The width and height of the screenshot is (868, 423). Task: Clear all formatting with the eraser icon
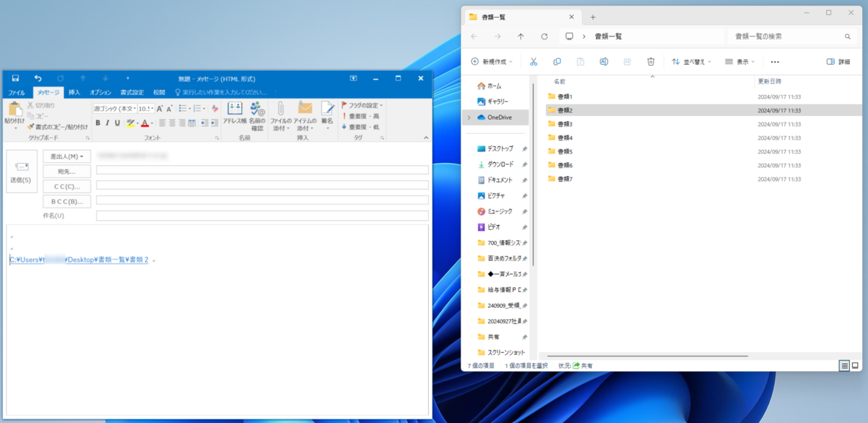(215, 109)
